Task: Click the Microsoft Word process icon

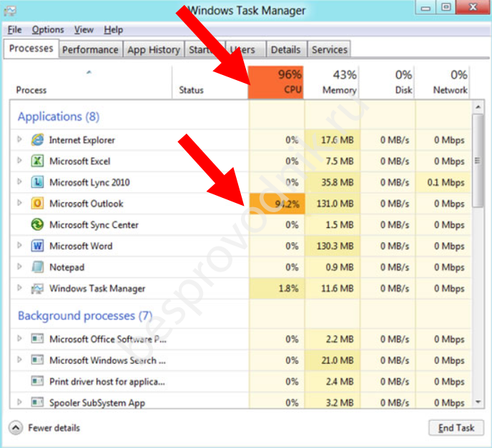Action: click(x=37, y=246)
